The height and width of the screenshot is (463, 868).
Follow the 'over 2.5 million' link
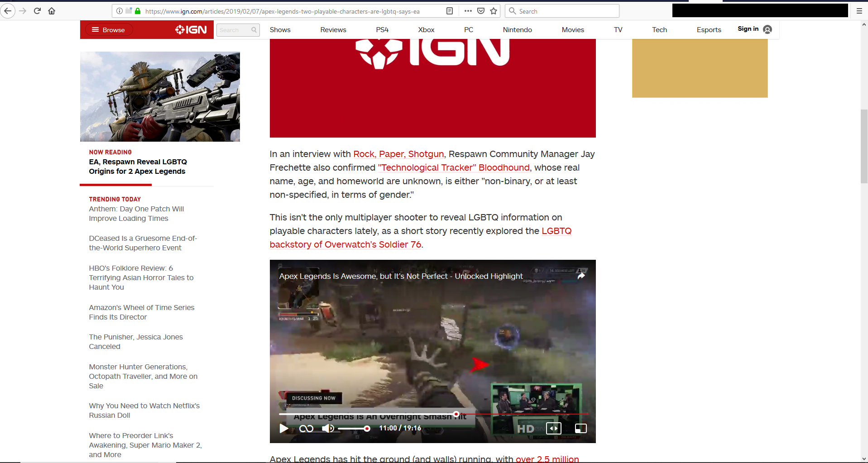[547, 459]
